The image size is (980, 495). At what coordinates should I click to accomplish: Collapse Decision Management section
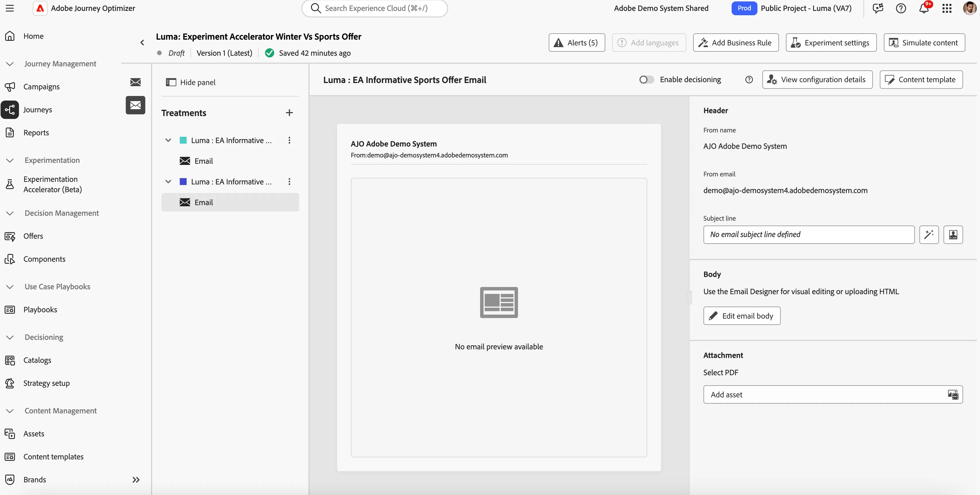tap(10, 213)
